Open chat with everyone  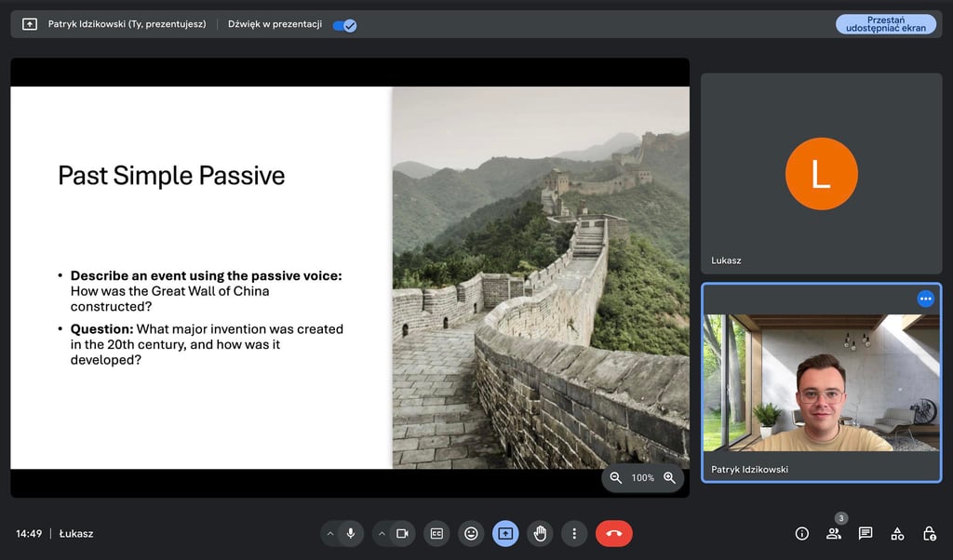(866, 533)
